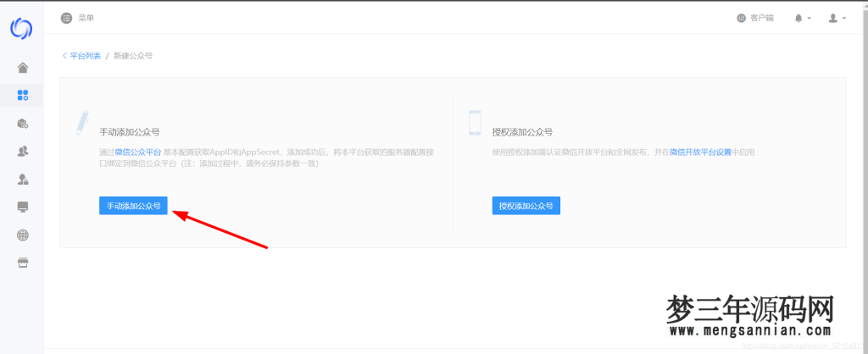
Task: Open the 微信开放平台设置 link
Action: pos(700,152)
